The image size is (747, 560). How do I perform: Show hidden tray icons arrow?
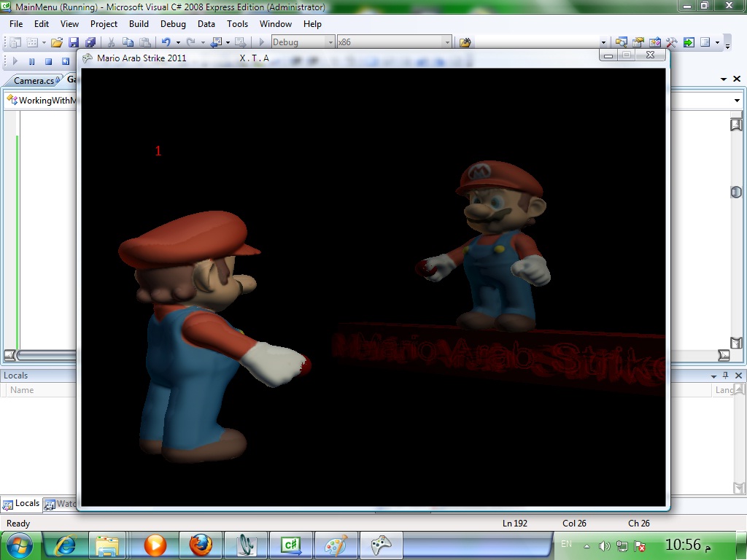[x=587, y=546]
